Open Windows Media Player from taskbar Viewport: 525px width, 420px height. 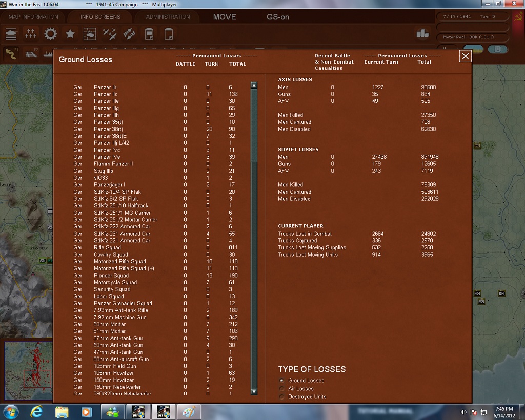click(x=86, y=412)
